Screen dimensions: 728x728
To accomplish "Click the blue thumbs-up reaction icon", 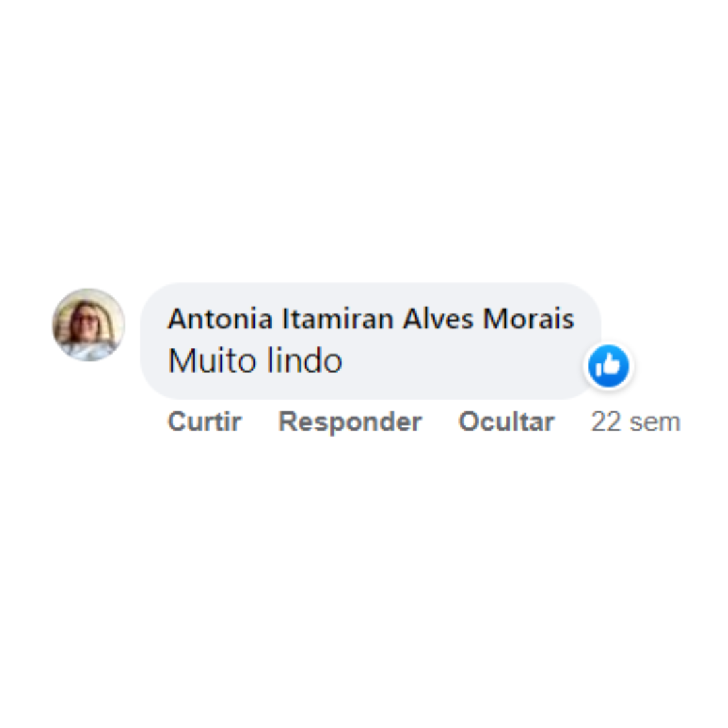I will coord(608,366).
